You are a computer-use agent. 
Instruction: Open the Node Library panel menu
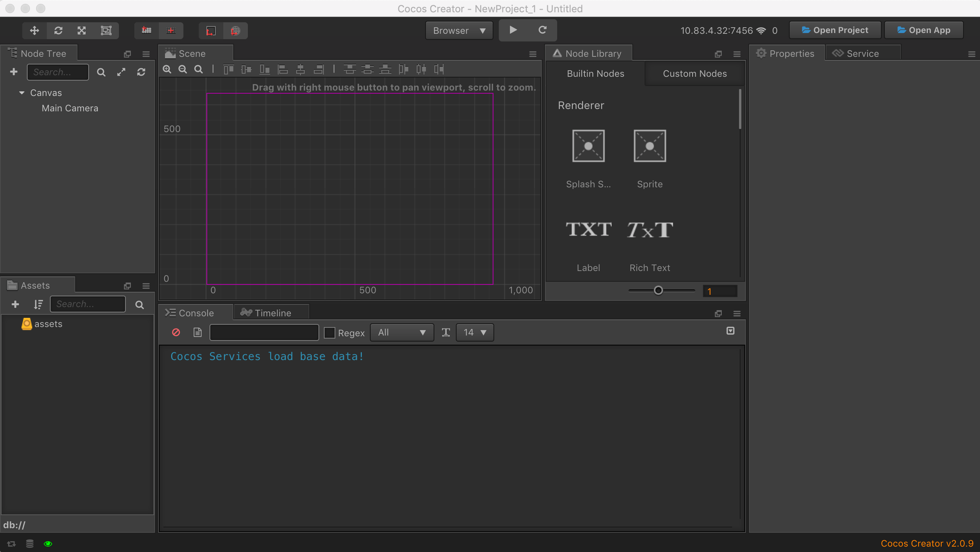click(x=737, y=54)
